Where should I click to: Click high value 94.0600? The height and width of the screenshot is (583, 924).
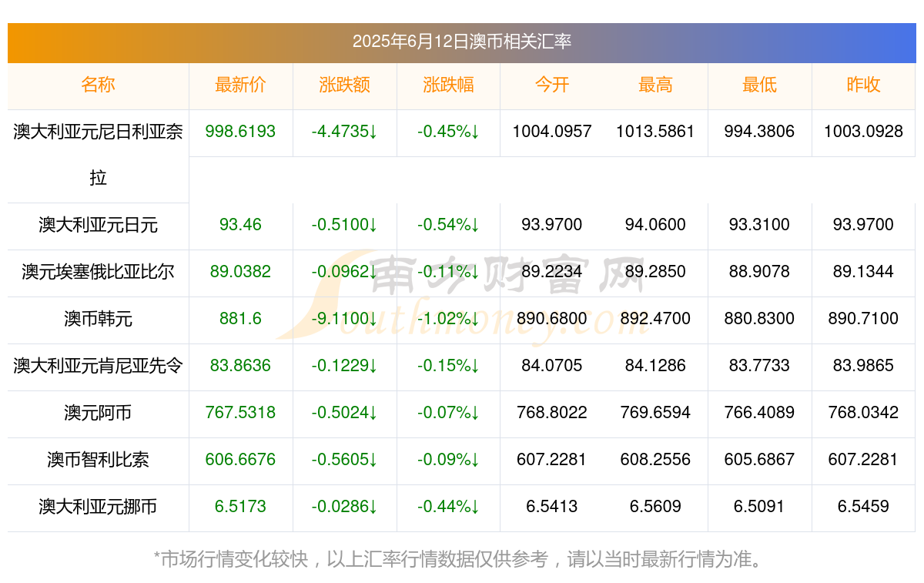[x=655, y=225]
